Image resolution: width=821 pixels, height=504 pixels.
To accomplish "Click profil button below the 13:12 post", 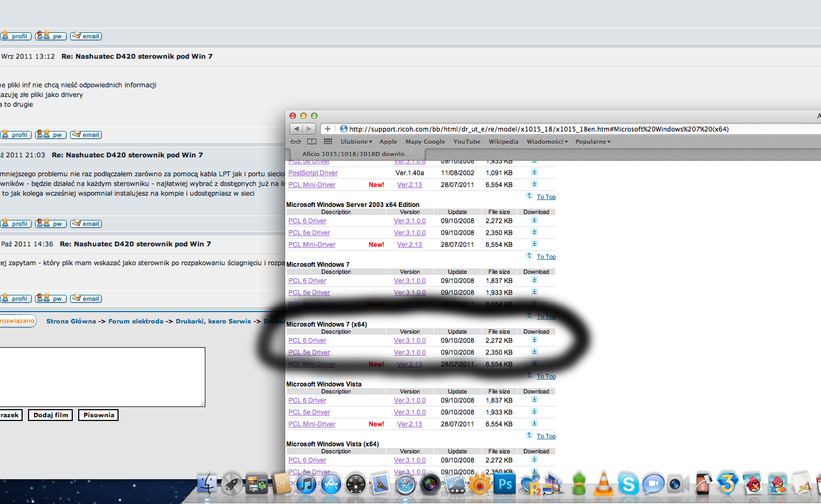I will (x=16, y=135).
